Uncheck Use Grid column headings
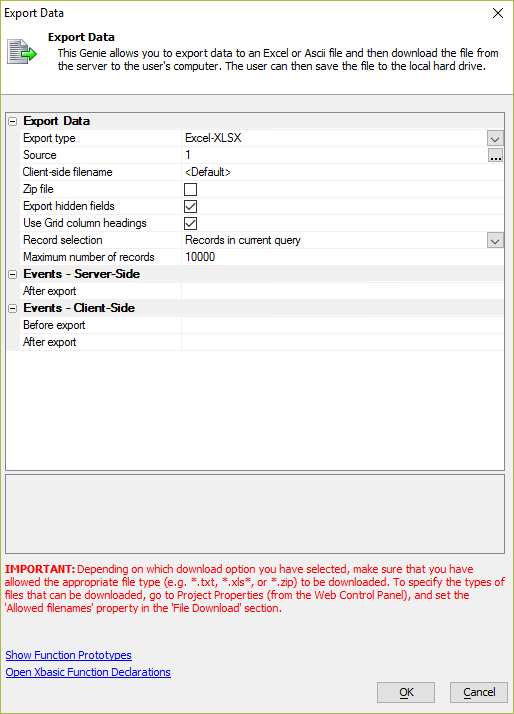Image resolution: width=514 pixels, height=714 pixels. click(x=190, y=223)
